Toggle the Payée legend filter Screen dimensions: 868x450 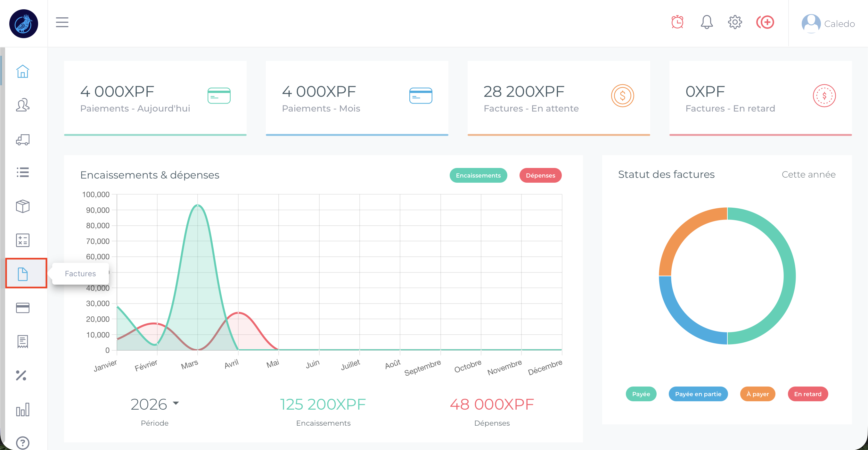click(641, 394)
